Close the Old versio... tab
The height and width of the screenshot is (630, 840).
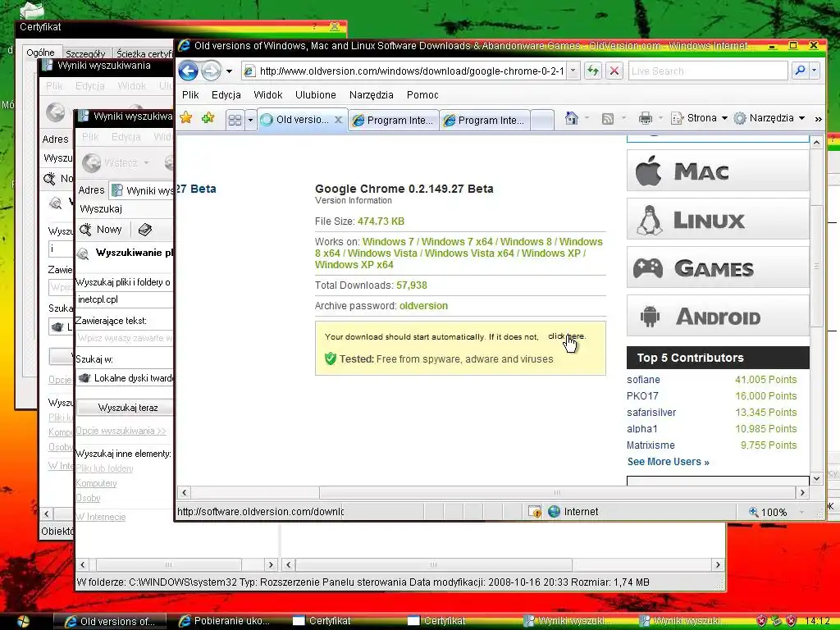coord(339,120)
